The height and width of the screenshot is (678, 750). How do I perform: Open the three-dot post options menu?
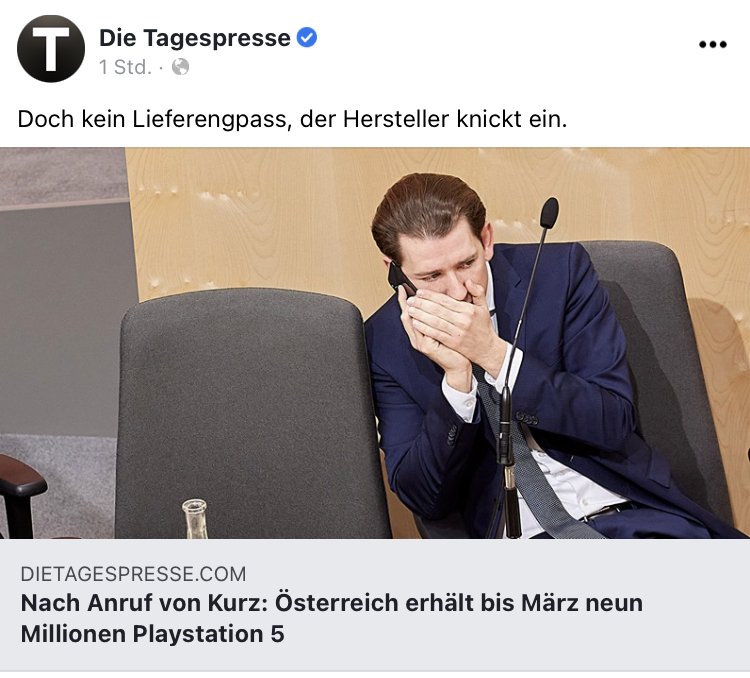713,44
